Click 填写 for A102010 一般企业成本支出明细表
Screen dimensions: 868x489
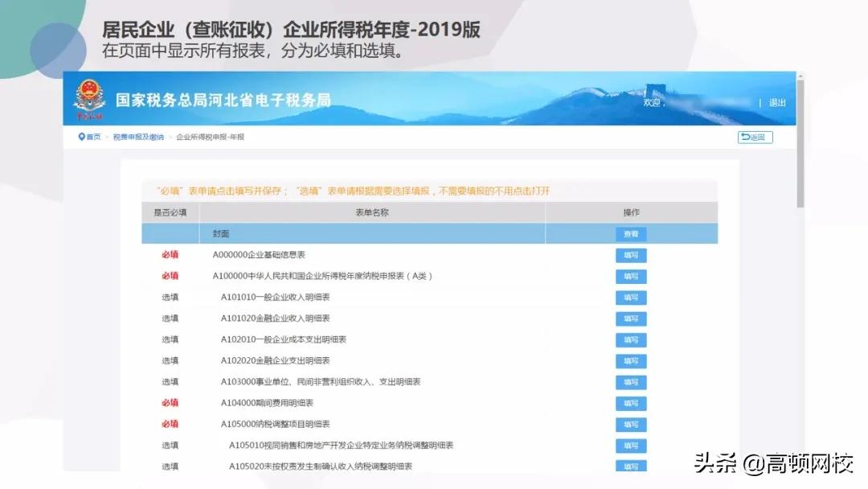pyautogui.click(x=630, y=339)
